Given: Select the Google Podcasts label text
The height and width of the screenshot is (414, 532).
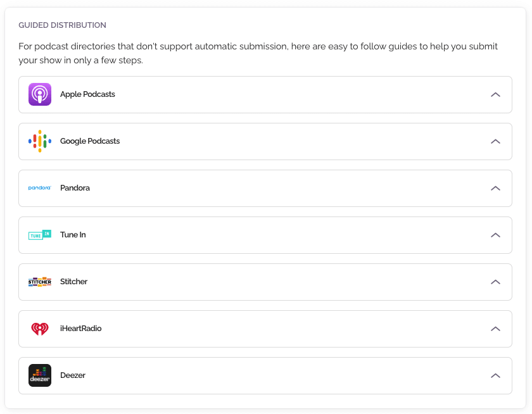Looking at the screenshot, I should (x=90, y=141).
